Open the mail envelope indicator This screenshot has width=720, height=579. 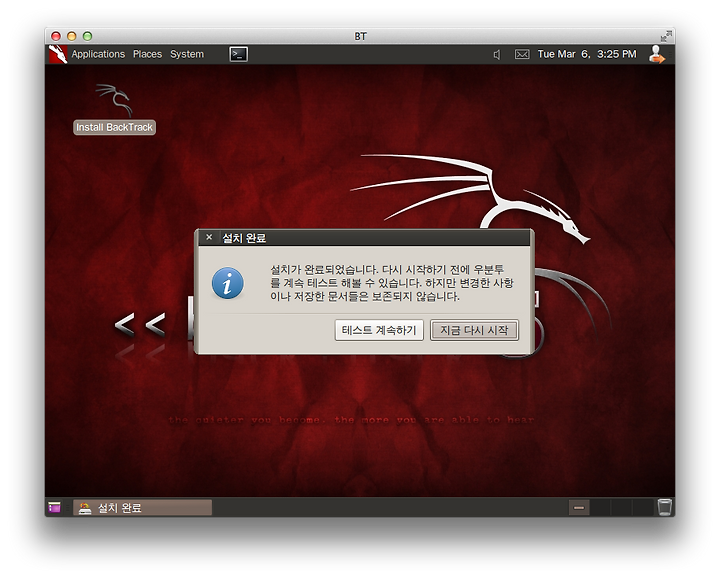point(522,54)
